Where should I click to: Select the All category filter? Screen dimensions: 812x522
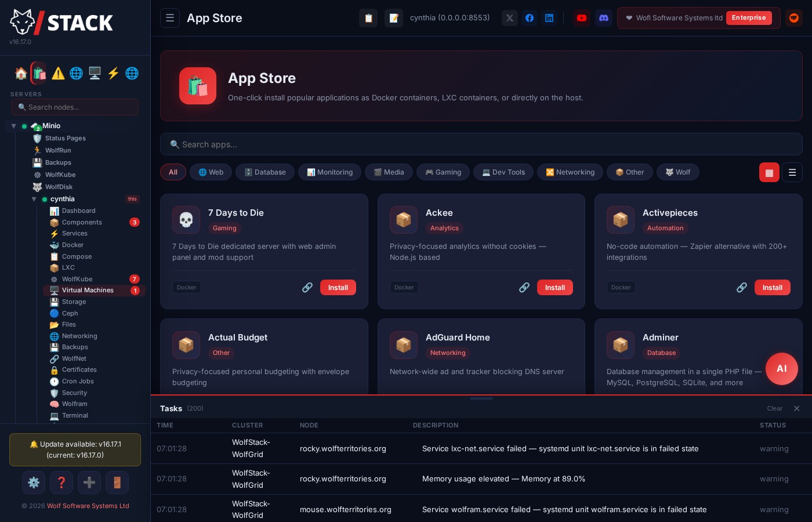(x=173, y=172)
